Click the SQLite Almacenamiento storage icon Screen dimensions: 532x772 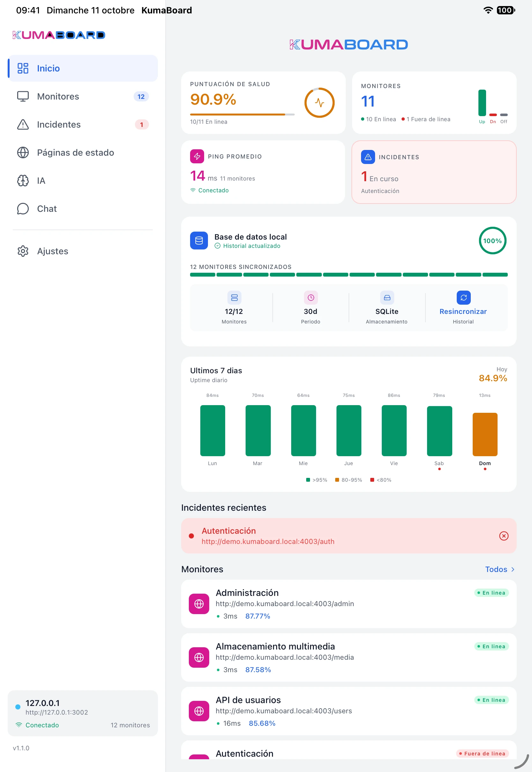click(387, 298)
